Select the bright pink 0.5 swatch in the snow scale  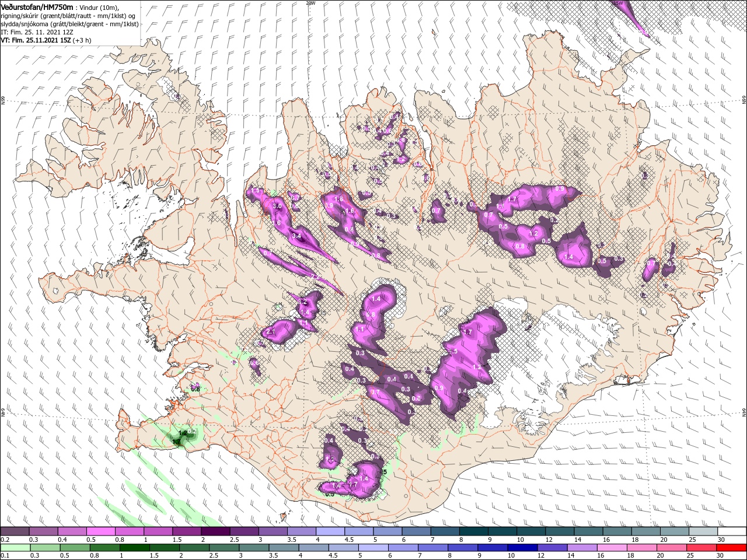pos(100,531)
